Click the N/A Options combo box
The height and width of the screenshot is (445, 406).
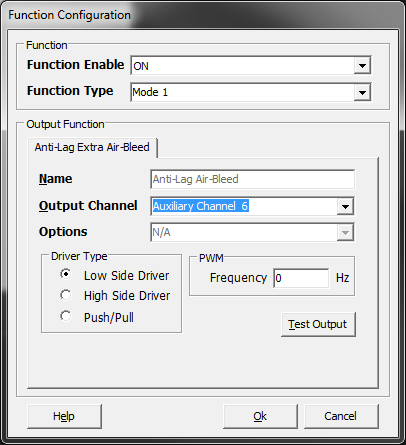point(252,232)
